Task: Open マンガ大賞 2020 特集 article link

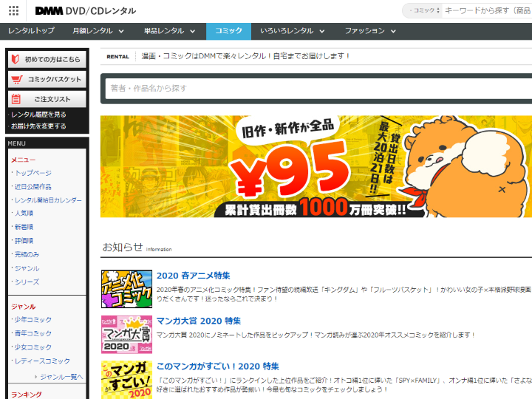Action: 199,321
